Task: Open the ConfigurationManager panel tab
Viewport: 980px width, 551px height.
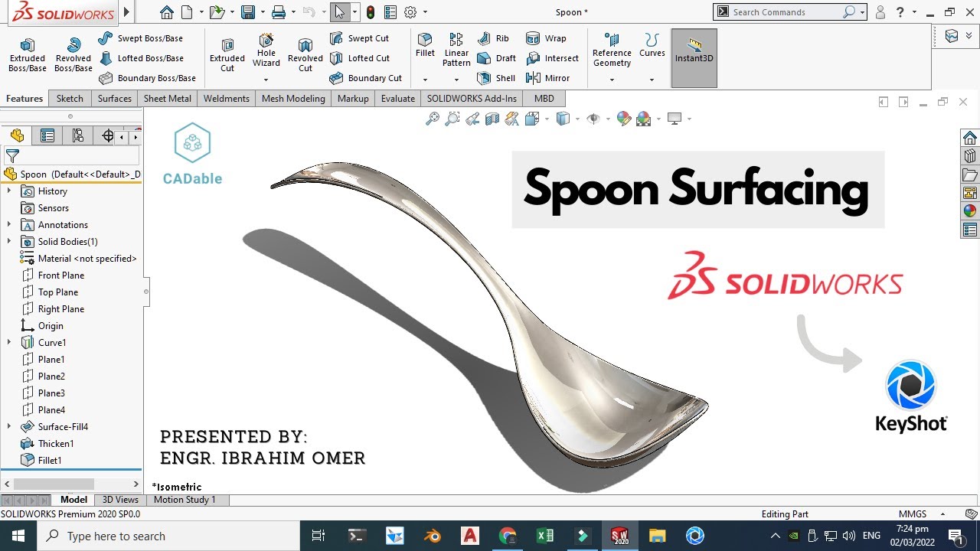Action: (x=77, y=136)
